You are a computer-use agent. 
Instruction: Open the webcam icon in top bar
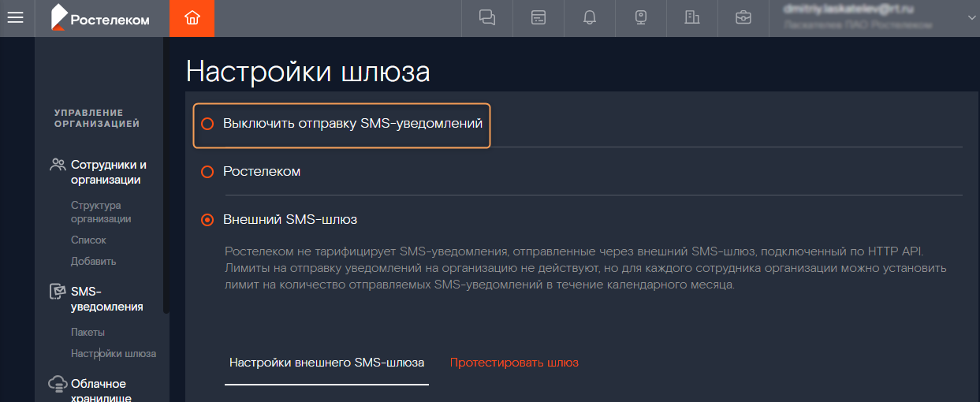tap(641, 18)
